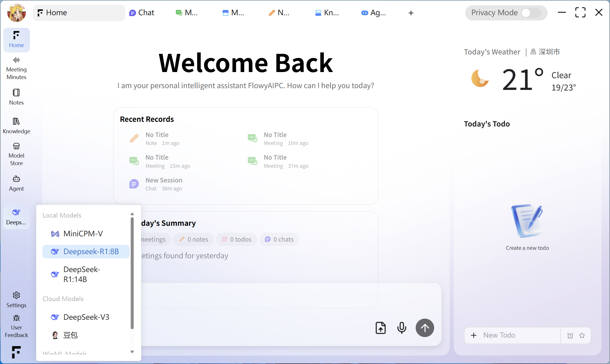Star the new todo as important
Image resolution: width=610 pixels, height=364 pixels.
(x=582, y=336)
